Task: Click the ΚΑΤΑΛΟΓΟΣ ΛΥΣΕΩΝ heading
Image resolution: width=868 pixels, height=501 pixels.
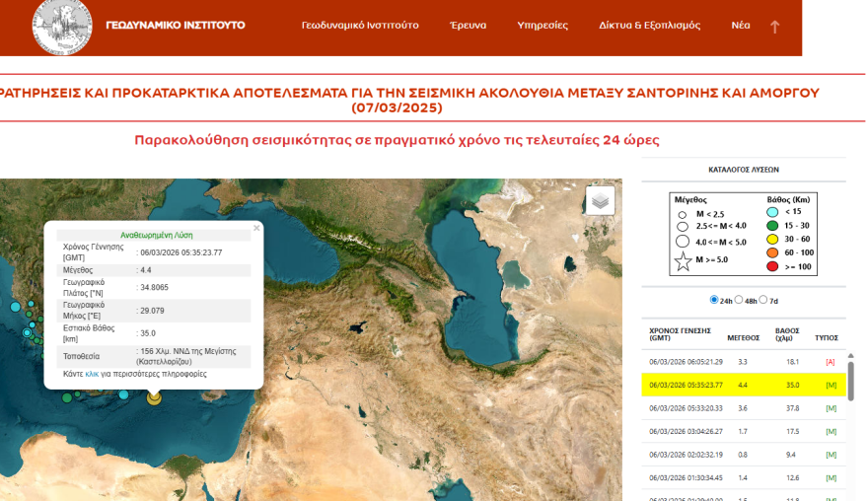Action: pos(744,170)
